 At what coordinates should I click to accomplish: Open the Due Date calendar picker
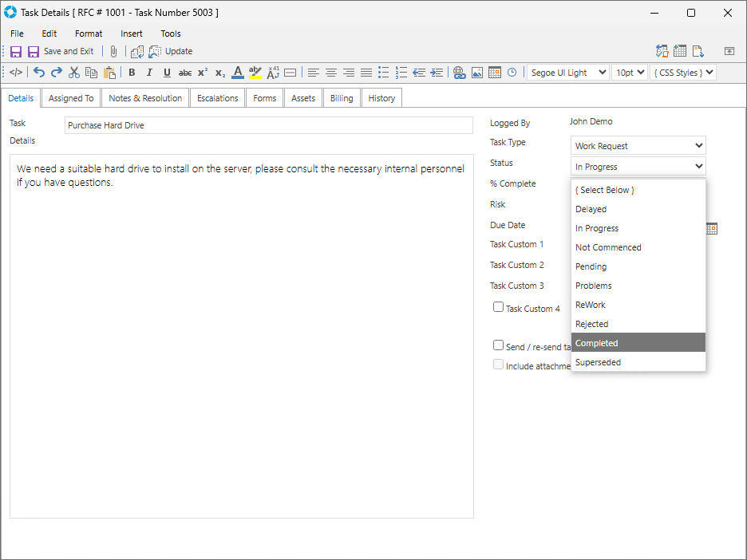click(712, 229)
